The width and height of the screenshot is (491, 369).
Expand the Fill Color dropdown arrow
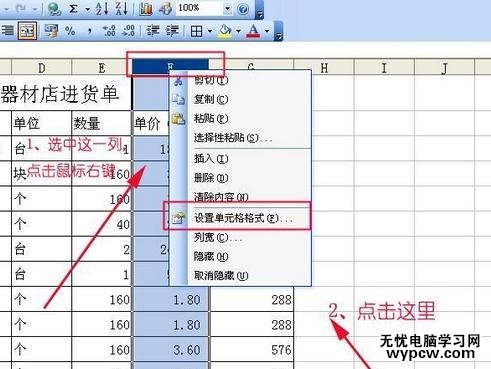[x=238, y=31]
